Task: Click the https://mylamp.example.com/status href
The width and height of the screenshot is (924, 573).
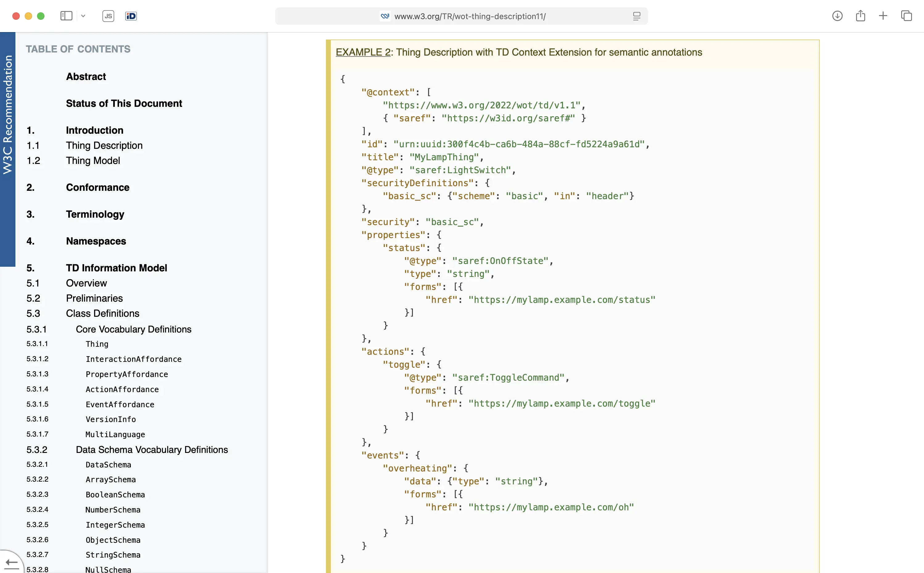Action: [x=562, y=300]
